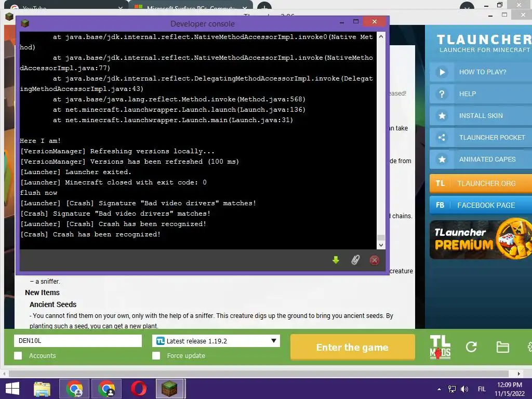532x399 pixels.
Task: Click the username field DEN10L
Action: tap(78, 341)
